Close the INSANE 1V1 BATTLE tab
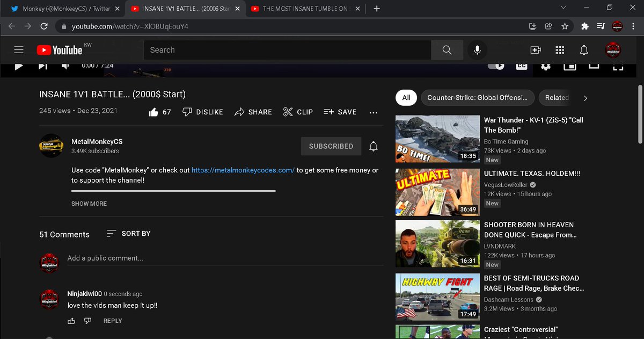644x339 pixels. click(237, 9)
